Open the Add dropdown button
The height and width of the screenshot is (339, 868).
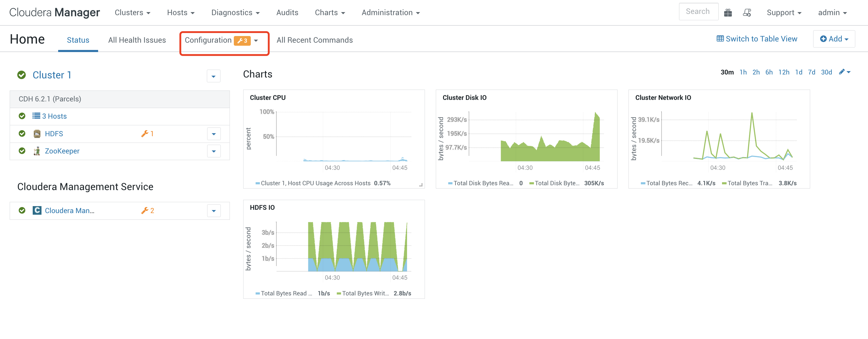(834, 39)
